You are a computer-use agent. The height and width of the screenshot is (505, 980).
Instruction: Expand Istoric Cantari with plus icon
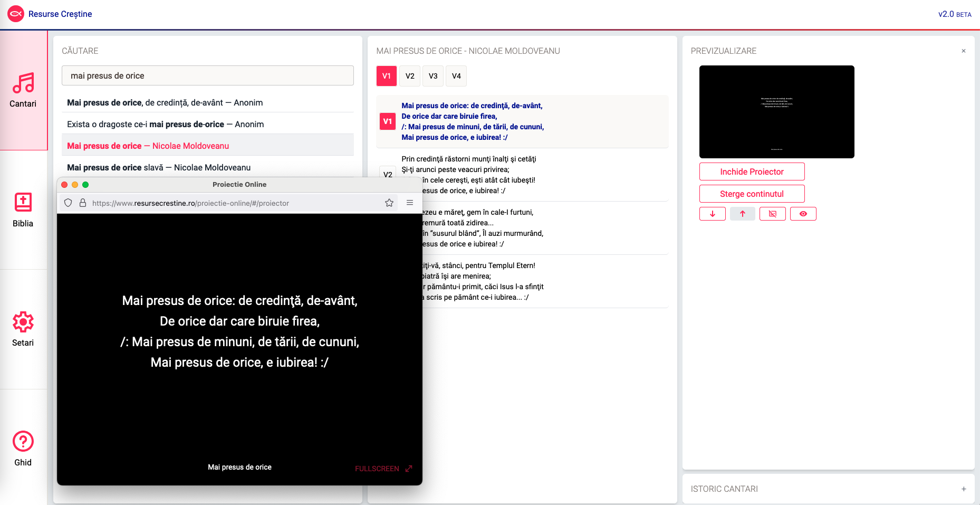pos(964,489)
